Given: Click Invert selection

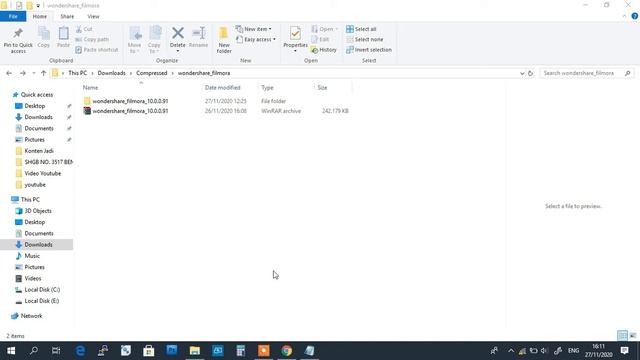Looking at the screenshot, I should pyautogui.click(x=369, y=50).
